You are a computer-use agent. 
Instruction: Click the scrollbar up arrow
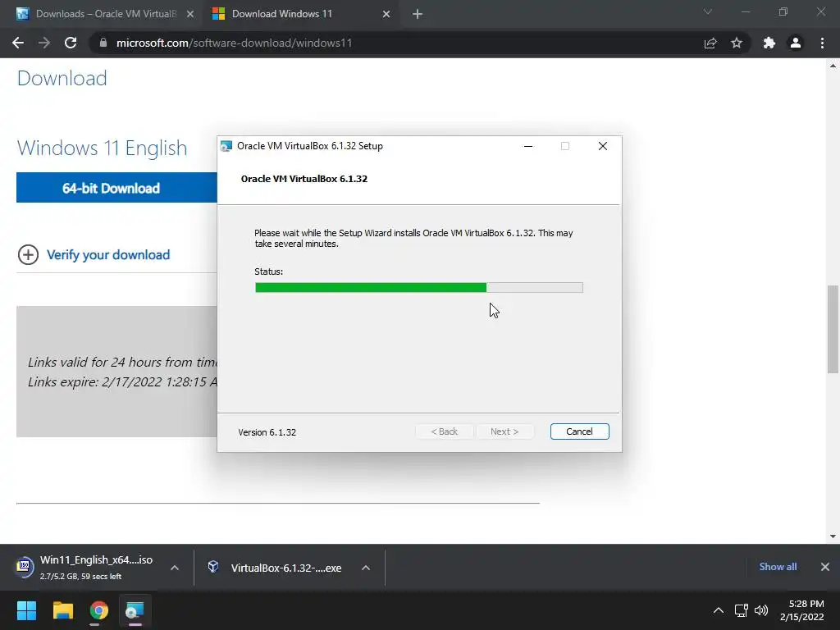pyautogui.click(x=833, y=66)
